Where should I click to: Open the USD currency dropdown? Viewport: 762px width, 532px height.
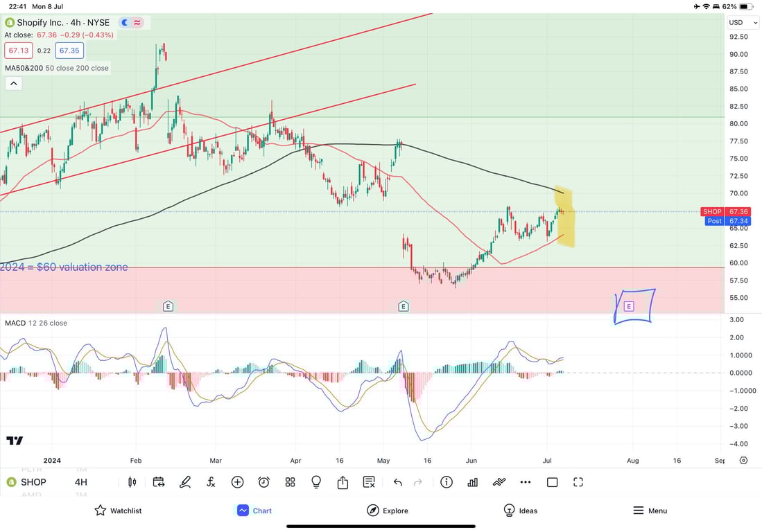coord(743,22)
